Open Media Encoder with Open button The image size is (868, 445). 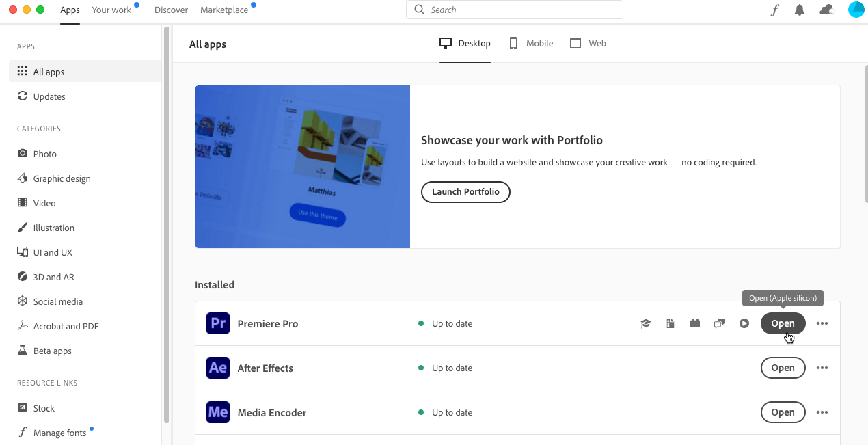(x=783, y=413)
